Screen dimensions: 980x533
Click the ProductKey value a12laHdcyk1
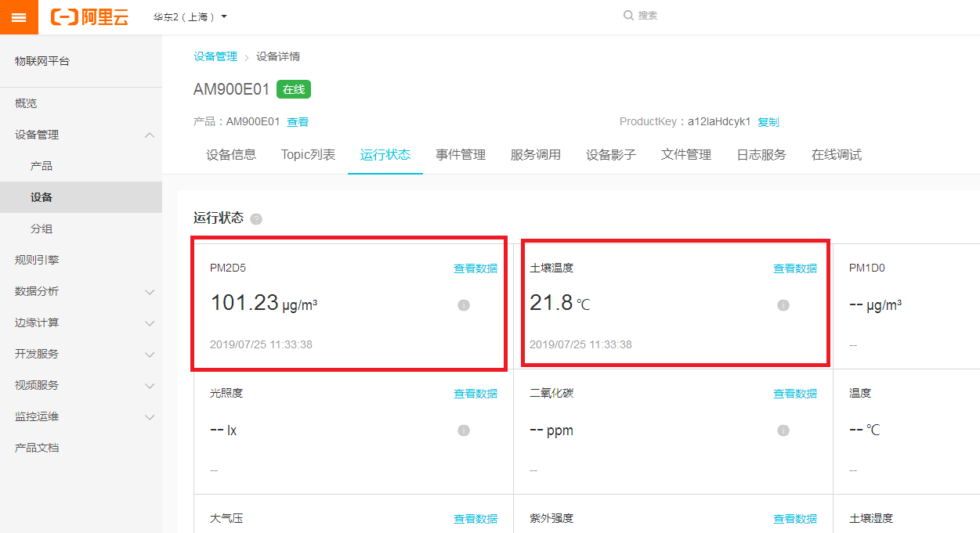click(719, 122)
